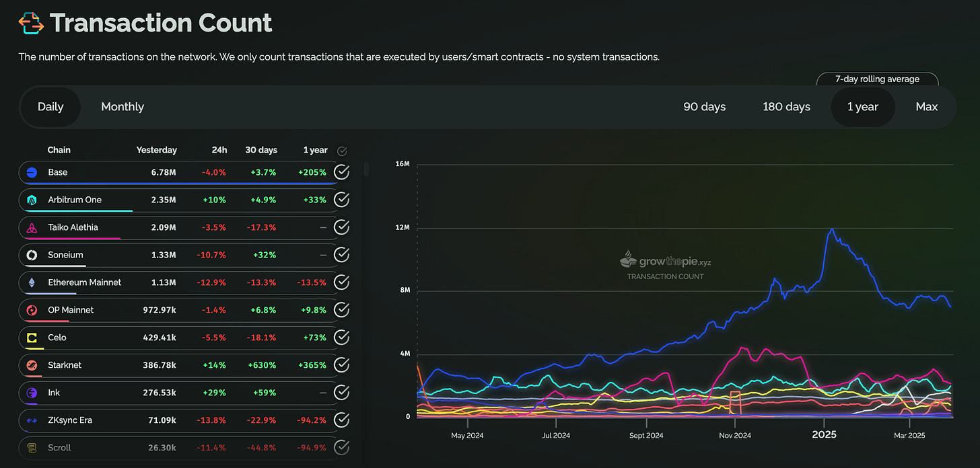Uncheck the Base chain checkmark

pos(342,173)
